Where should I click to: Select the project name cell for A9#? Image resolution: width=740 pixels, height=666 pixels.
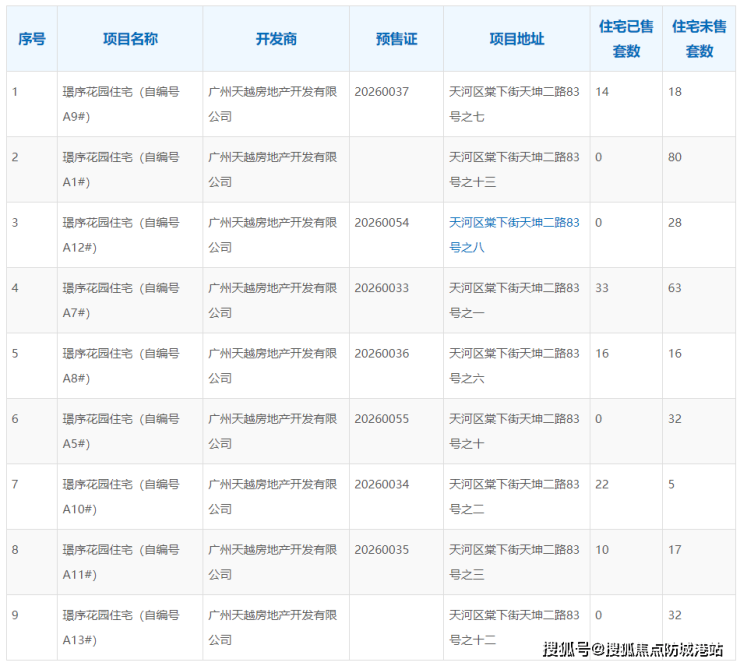pyautogui.click(x=121, y=104)
